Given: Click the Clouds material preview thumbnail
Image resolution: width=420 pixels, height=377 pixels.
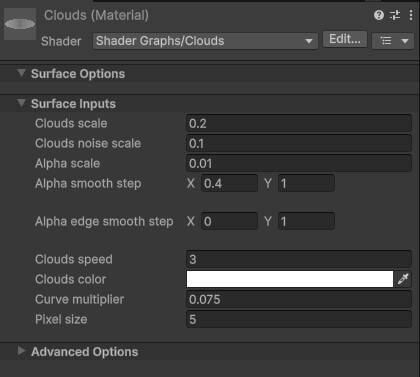Looking at the screenshot, I should 20,24.
